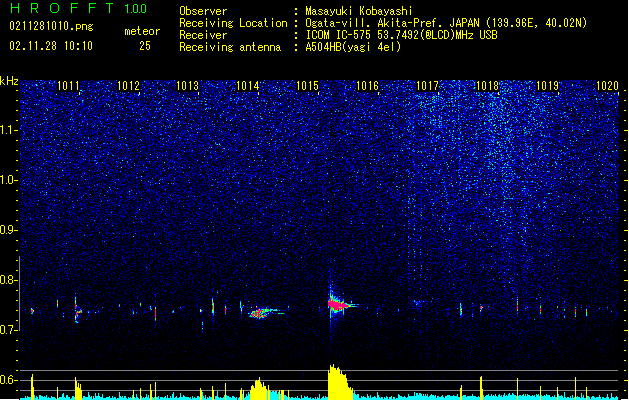
Task: Click the yellow power peak near 1014
Action: click(260, 388)
